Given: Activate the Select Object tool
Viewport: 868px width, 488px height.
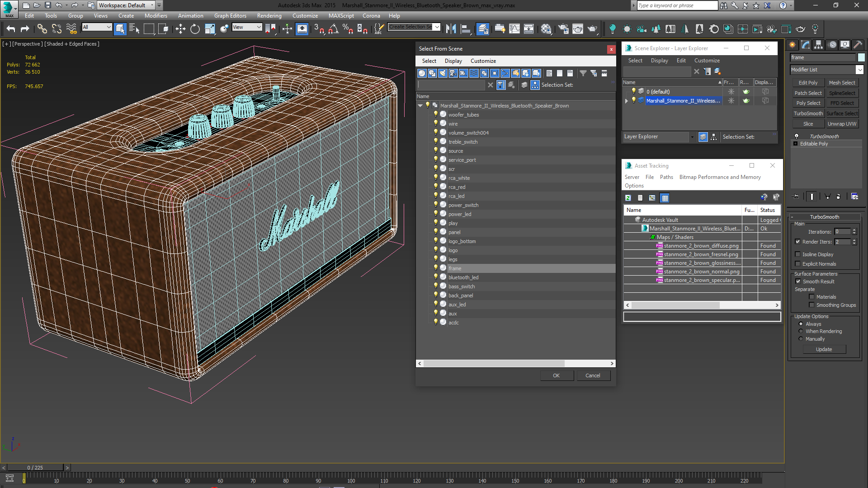Looking at the screenshot, I should pos(120,29).
